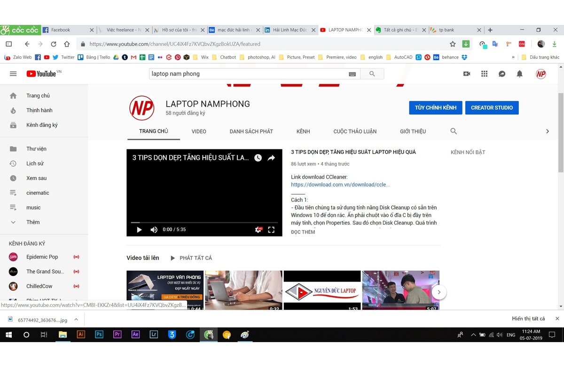Open Laptop Văn Phòng video thumbnail
This screenshot has height=392, width=564.
[165, 290]
